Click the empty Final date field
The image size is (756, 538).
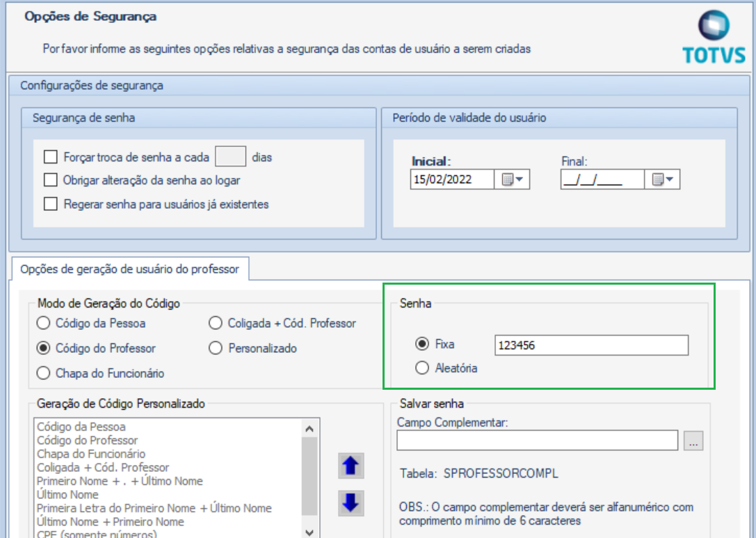tap(603, 180)
